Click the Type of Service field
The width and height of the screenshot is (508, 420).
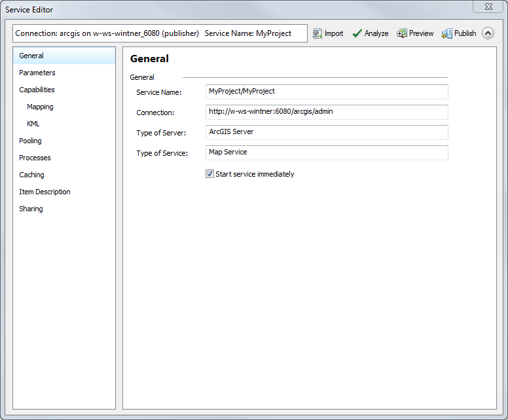coord(327,152)
